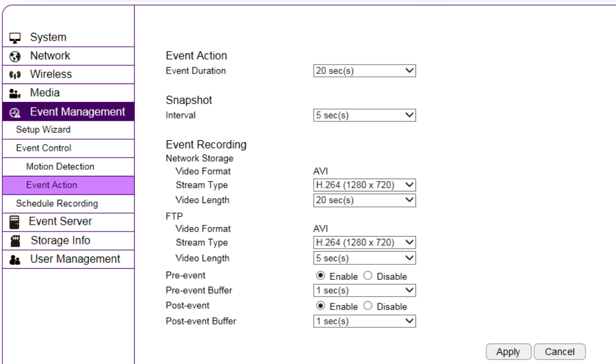Select Disable for Pre-event
616x364 pixels.
click(368, 276)
